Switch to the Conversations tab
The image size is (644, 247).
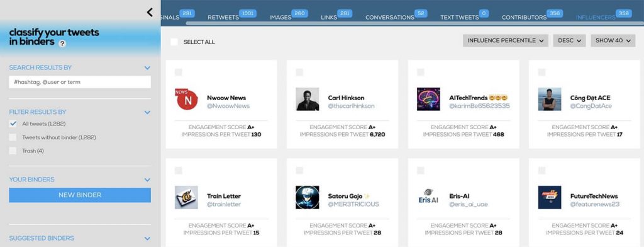[x=390, y=17]
